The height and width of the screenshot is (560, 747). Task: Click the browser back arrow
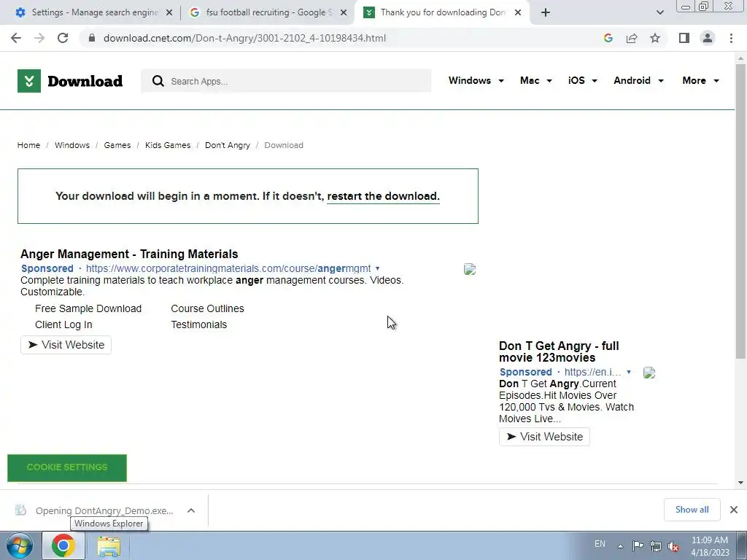[16, 38]
